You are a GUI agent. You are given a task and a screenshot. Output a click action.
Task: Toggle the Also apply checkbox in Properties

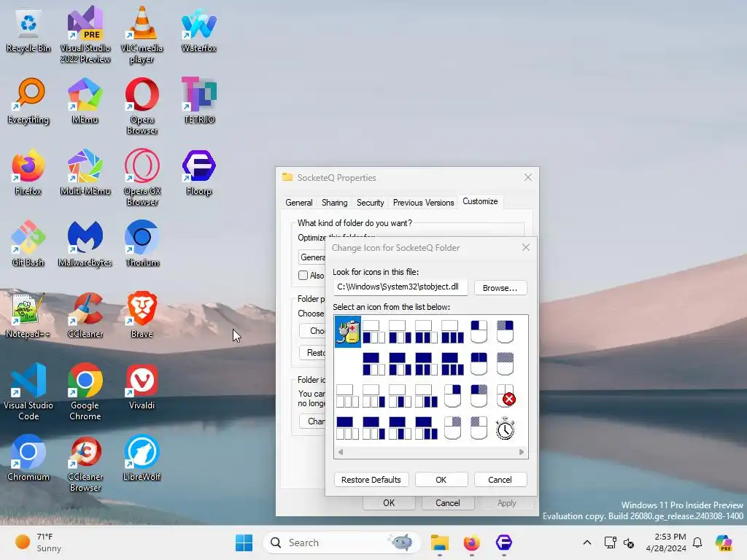[x=303, y=275]
